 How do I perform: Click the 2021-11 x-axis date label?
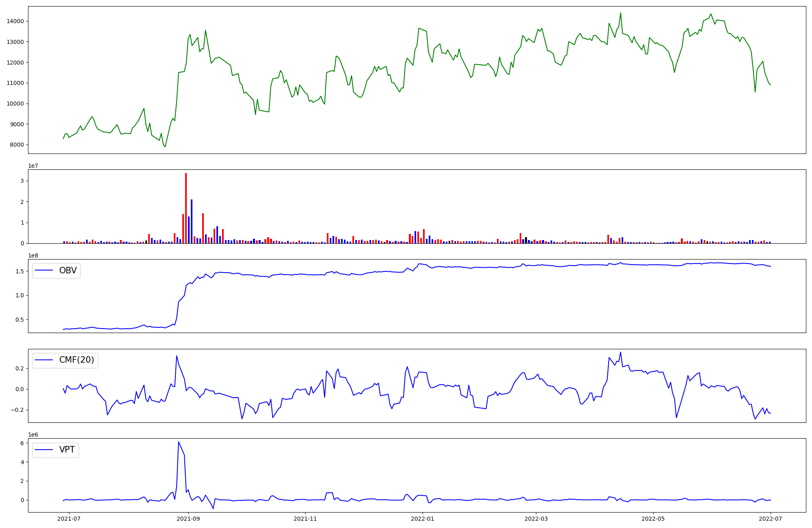click(x=305, y=519)
